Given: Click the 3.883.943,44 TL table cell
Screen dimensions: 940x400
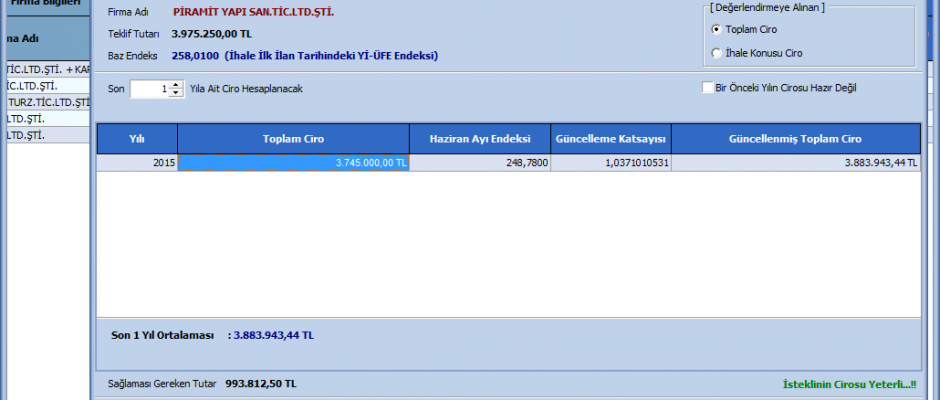Looking at the screenshot, I should coord(795,163).
